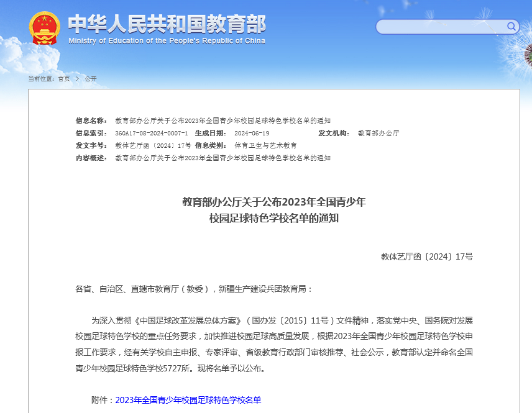
Task: Click the right-aligned document number above the salutation
Action: pos(427,256)
